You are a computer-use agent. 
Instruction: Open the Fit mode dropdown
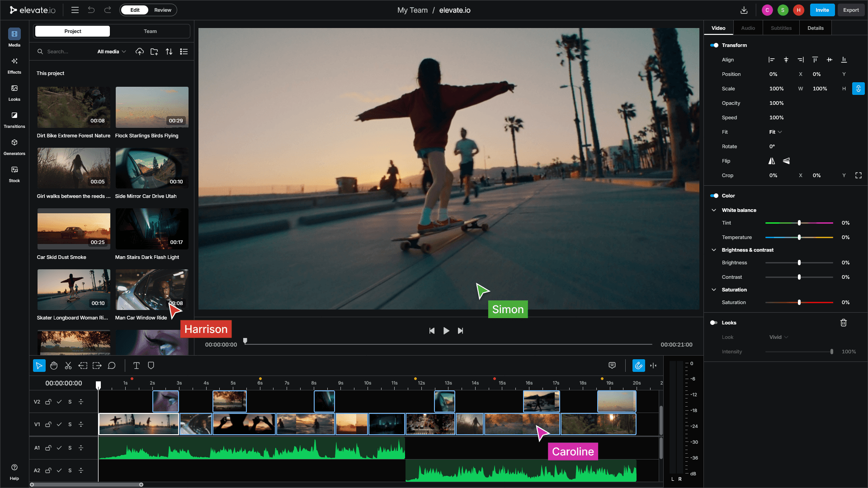point(775,132)
